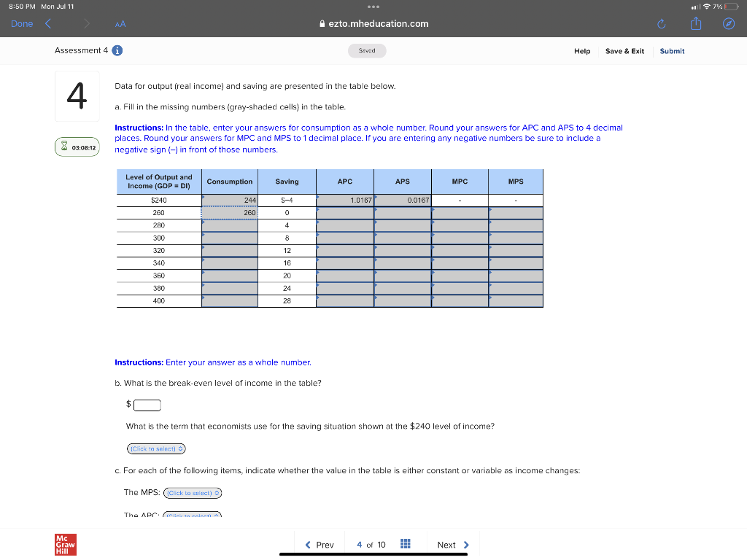Image resolution: width=747 pixels, height=560 pixels.
Task: Navigate back using the left chevron arrow
Action: pos(48,23)
